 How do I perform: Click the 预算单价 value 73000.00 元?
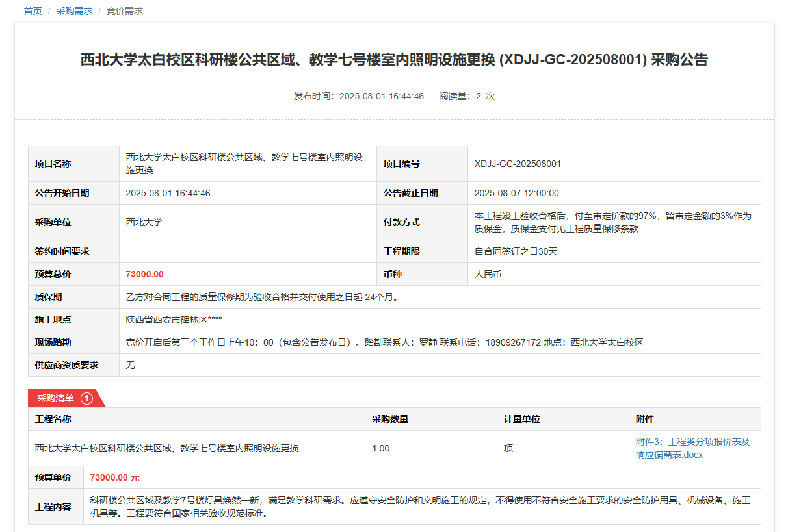click(114, 477)
